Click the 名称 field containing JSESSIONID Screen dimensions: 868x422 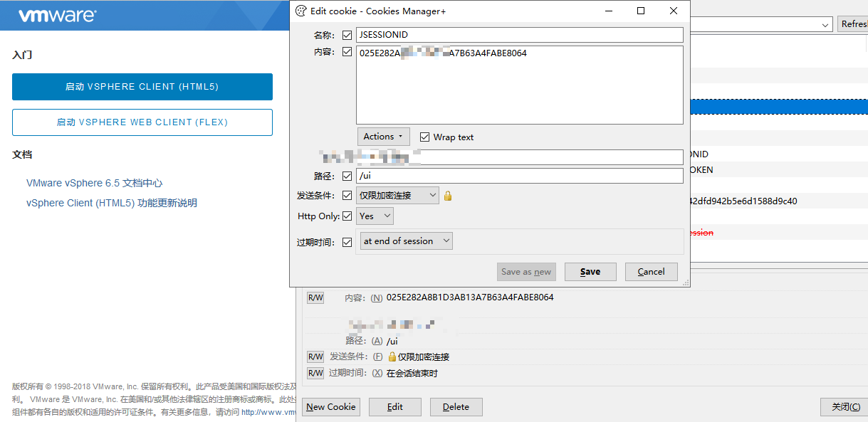[520, 35]
